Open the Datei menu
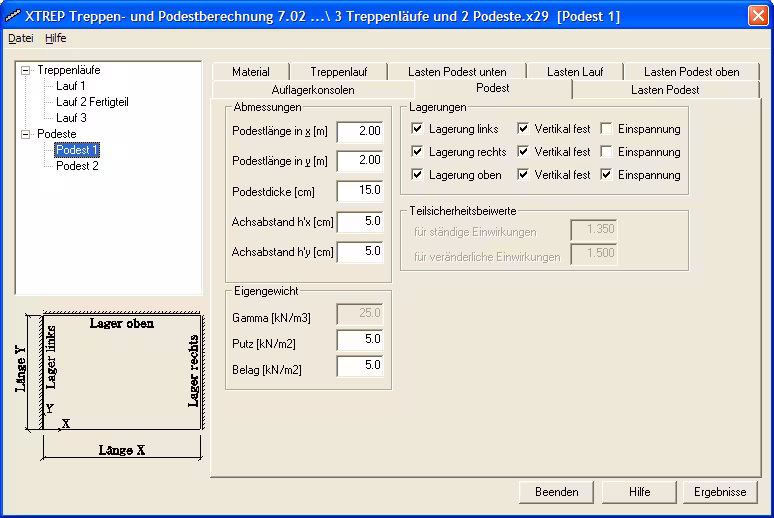The width and height of the screenshot is (774, 518). (20, 38)
